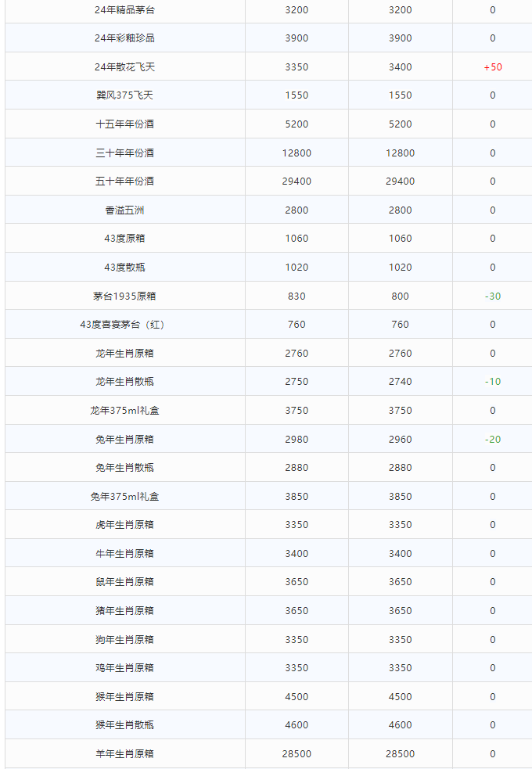Click the 兔年375ml礼盒 product name

click(x=124, y=497)
